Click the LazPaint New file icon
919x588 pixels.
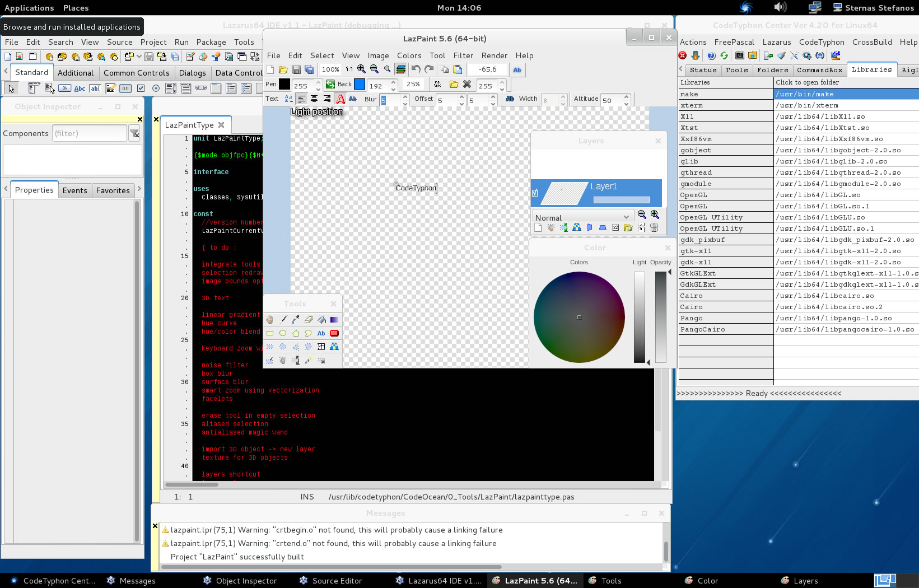click(x=270, y=69)
